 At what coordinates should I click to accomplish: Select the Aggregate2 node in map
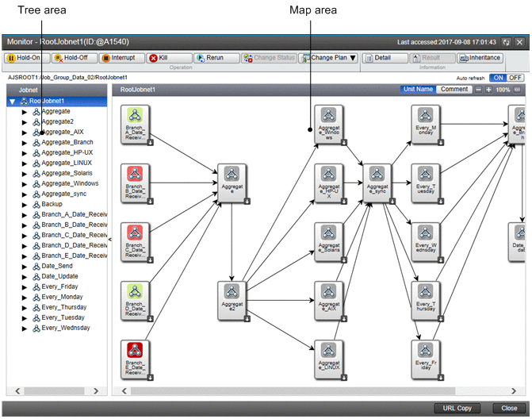(x=232, y=301)
